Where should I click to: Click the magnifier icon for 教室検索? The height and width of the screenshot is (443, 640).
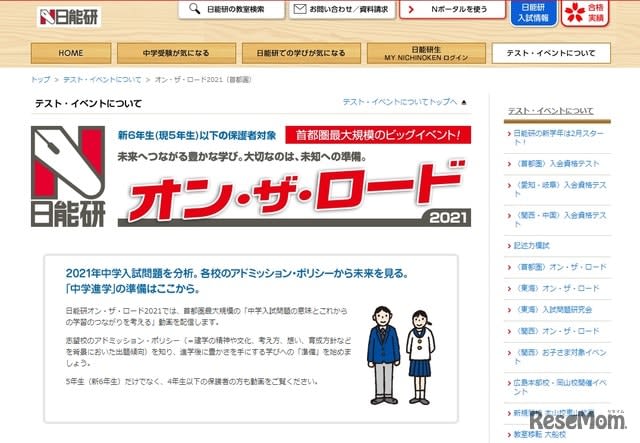pyautogui.click(x=195, y=9)
